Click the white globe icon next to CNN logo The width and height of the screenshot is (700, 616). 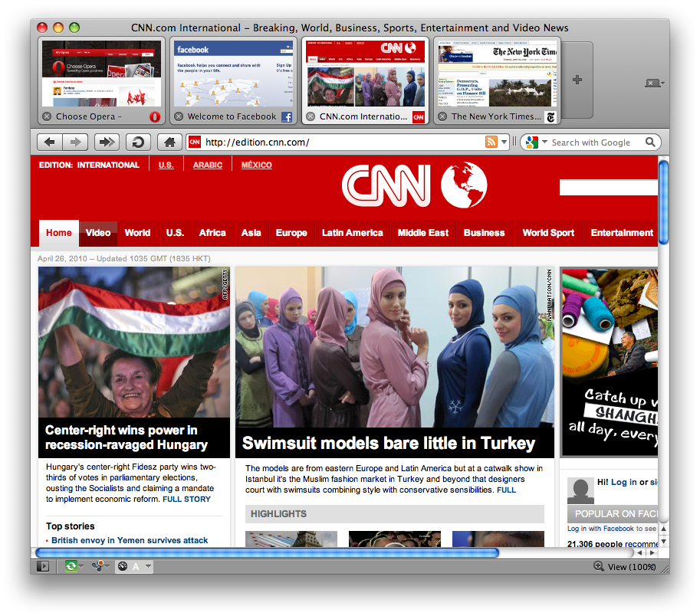(464, 185)
